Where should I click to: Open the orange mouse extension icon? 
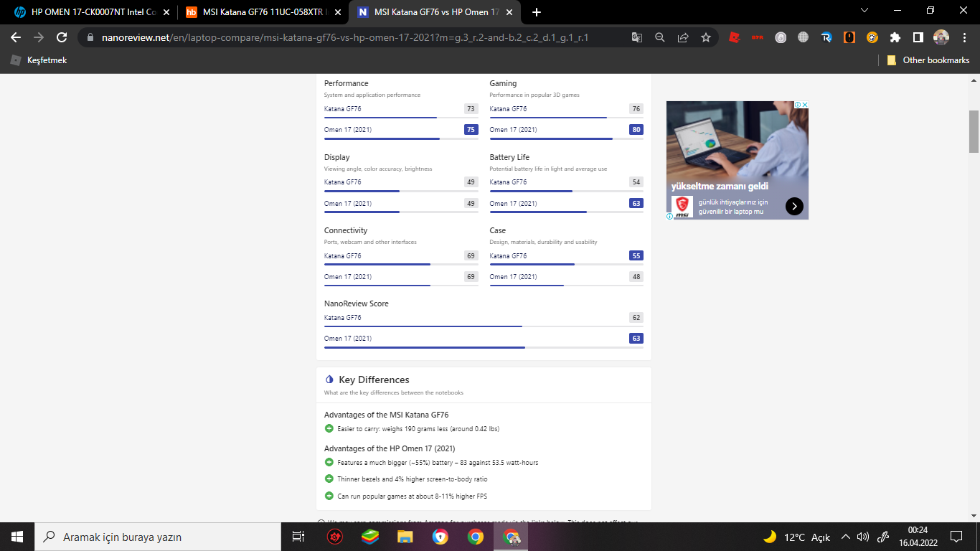(x=849, y=37)
